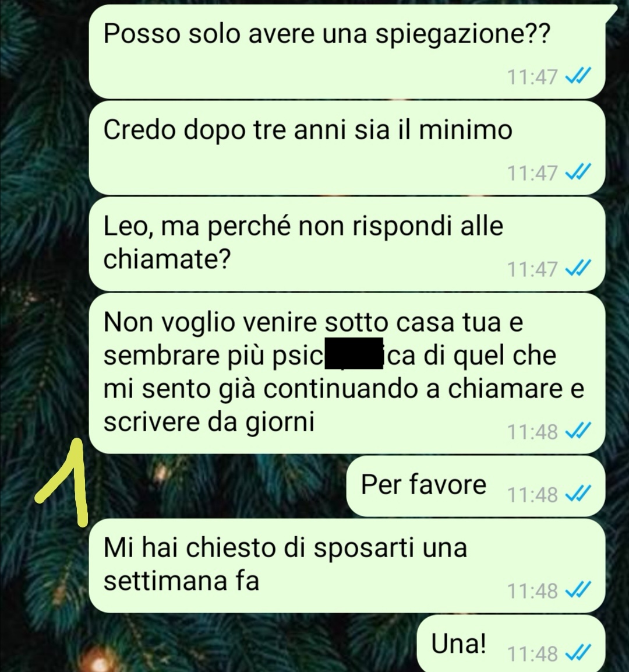Tap the 'Una!' message bubble
This screenshot has width=629, height=672.
[x=511, y=643]
